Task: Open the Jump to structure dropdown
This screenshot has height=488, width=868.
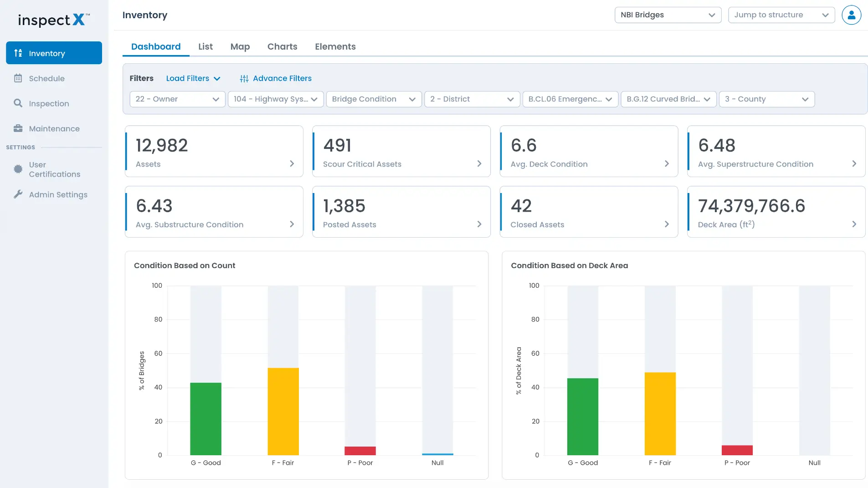Action: [x=781, y=15]
